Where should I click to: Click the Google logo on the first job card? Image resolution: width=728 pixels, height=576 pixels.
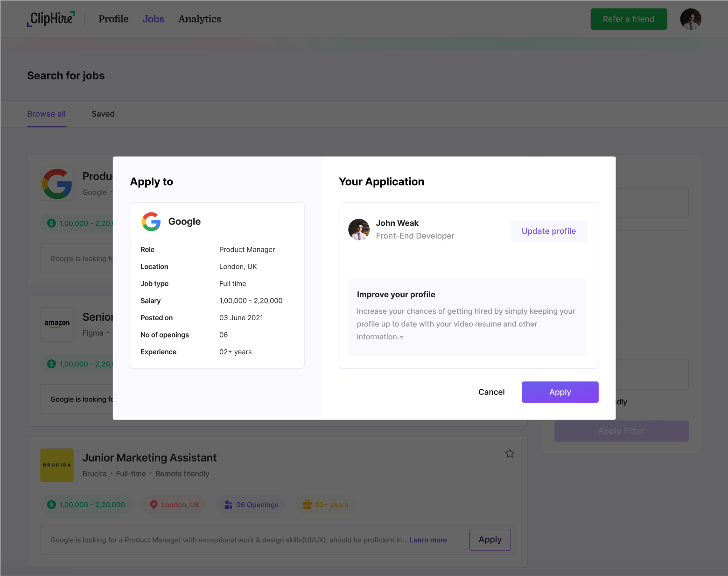click(x=57, y=184)
